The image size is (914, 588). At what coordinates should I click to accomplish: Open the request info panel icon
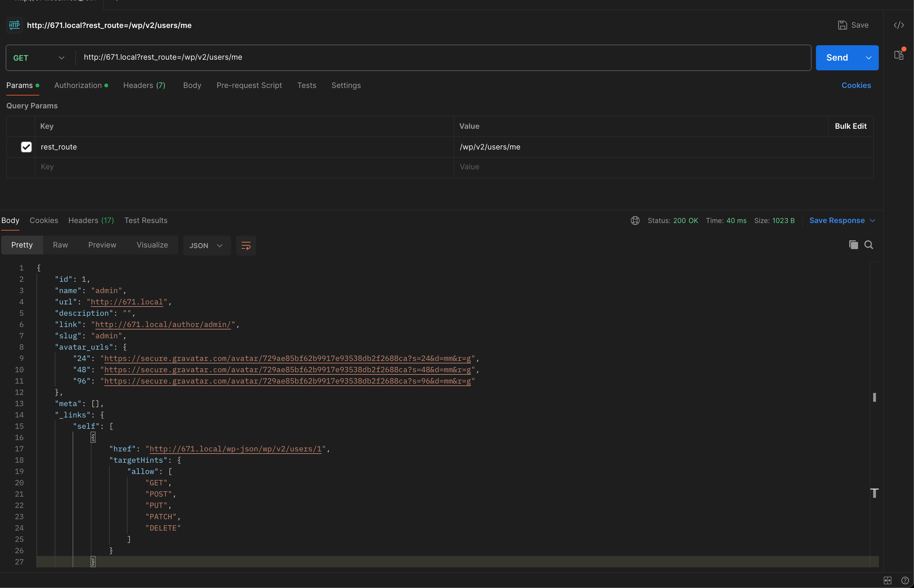click(x=899, y=55)
